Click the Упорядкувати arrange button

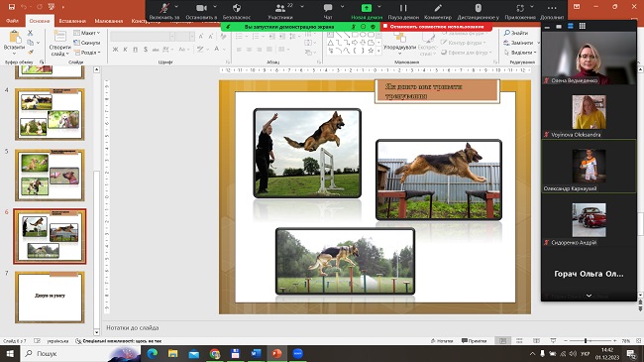tap(399, 43)
